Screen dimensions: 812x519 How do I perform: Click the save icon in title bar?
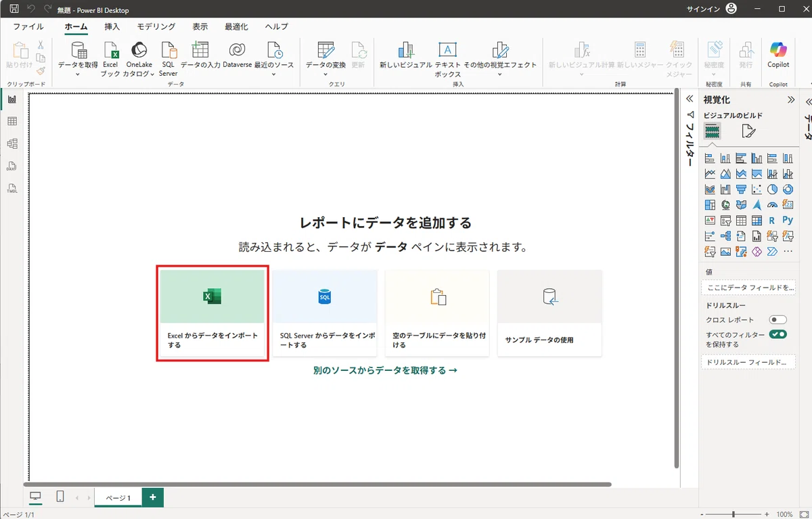tap(14, 9)
